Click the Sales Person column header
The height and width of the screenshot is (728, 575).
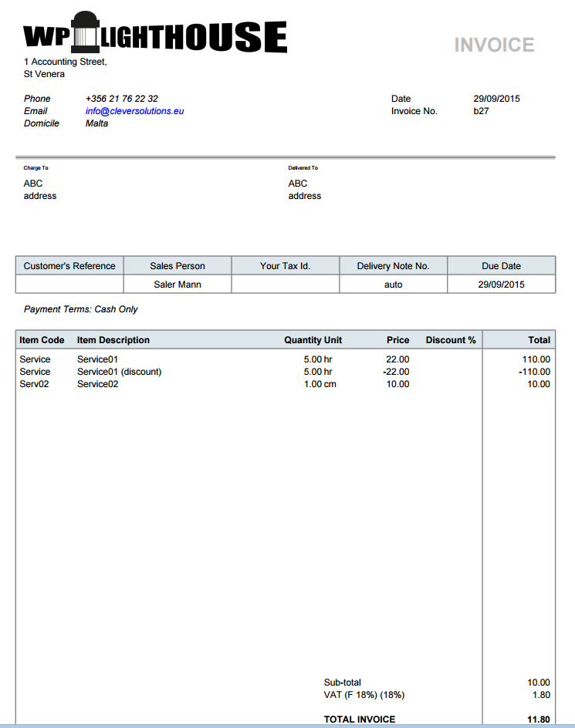[178, 266]
